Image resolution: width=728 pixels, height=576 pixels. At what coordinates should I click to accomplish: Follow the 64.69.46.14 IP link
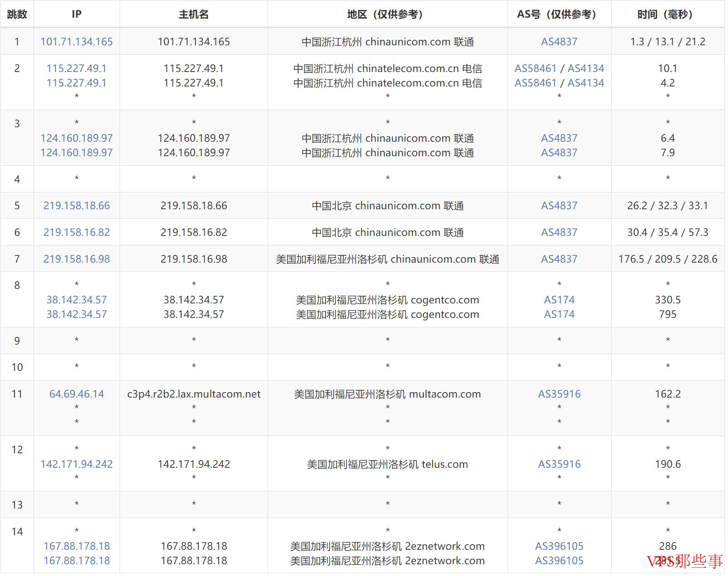[x=77, y=394]
